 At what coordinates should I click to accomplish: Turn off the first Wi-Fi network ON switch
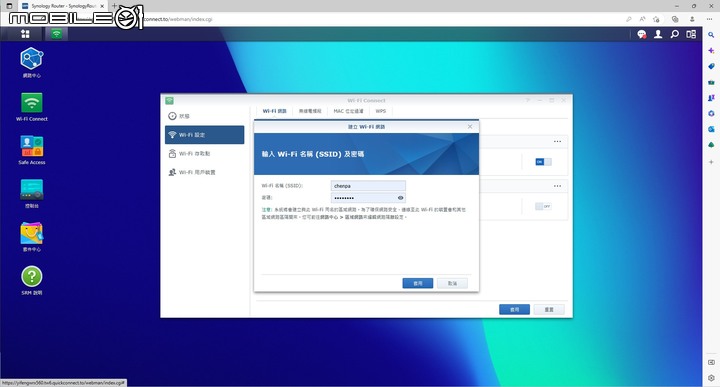point(543,162)
